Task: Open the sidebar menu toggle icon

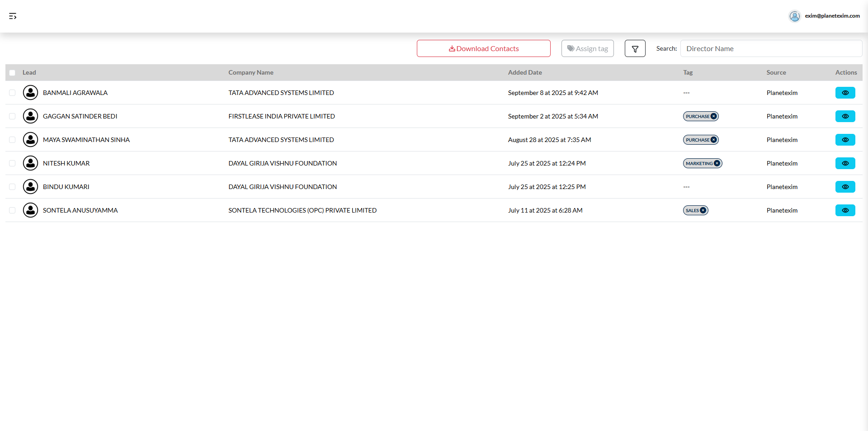Action: pos(13,16)
